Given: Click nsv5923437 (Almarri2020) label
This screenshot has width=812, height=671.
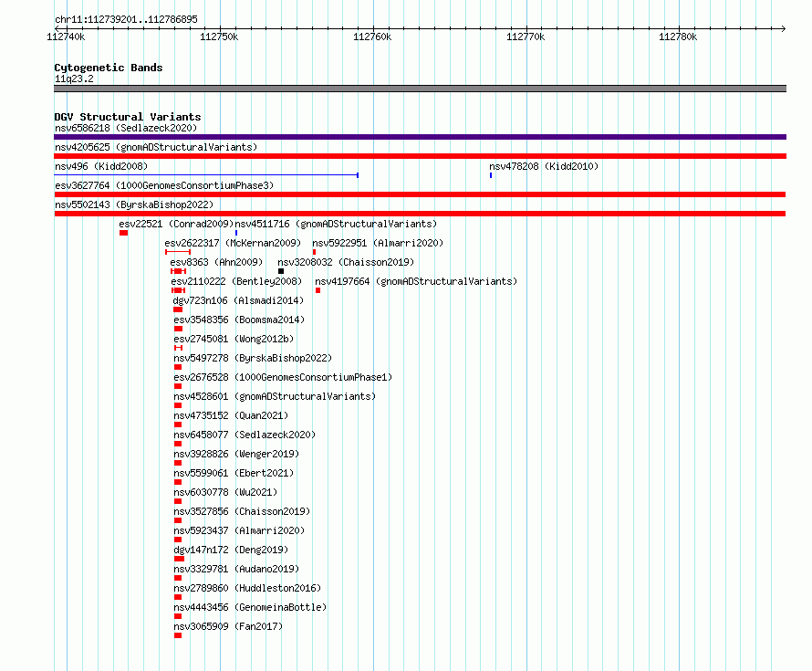Looking at the screenshot, I should 239,530.
